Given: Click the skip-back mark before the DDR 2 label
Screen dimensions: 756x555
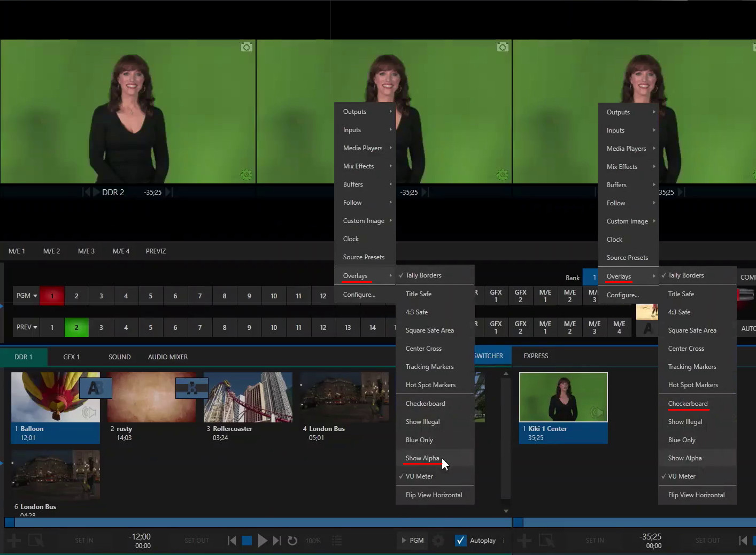Looking at the screenshot, I should (87, 192).
